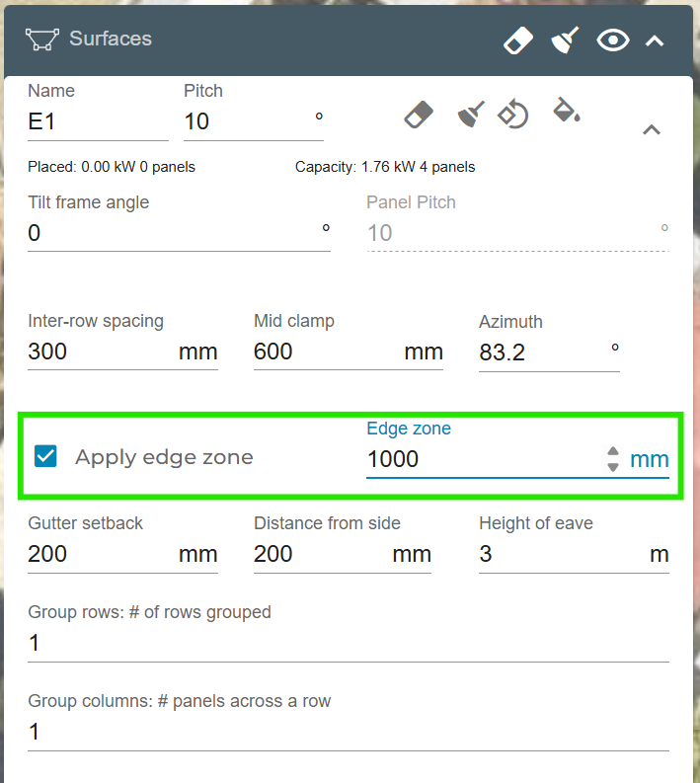The width and height of the screenshot is (700, 783).
Task: Collapse the E1 surface details chevron
Action: (652, 129)
